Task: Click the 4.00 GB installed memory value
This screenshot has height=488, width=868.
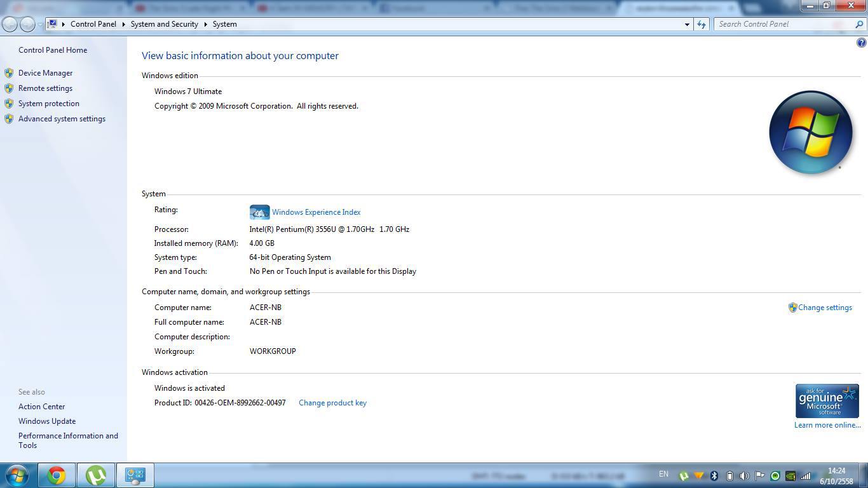Action: pyautogui.click(x=262, y=243)
